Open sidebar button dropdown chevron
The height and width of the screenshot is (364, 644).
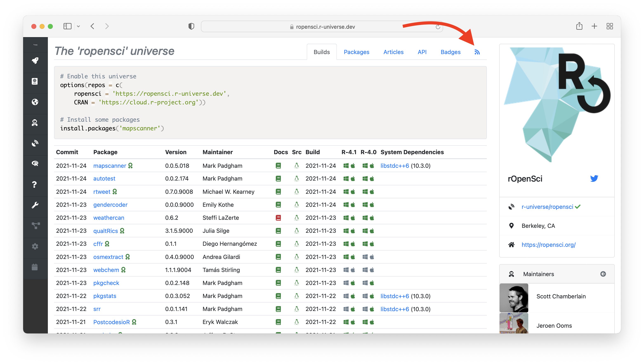point(78,26)
